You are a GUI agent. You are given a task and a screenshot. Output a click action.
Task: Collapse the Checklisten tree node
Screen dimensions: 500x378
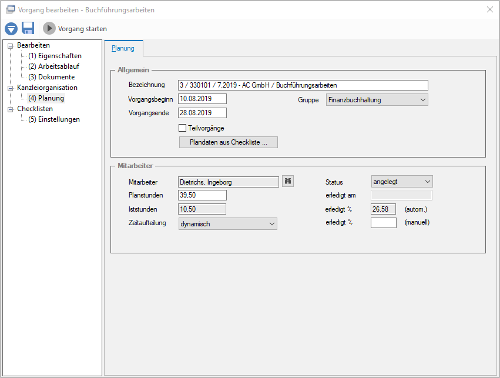tap(10, 109)
